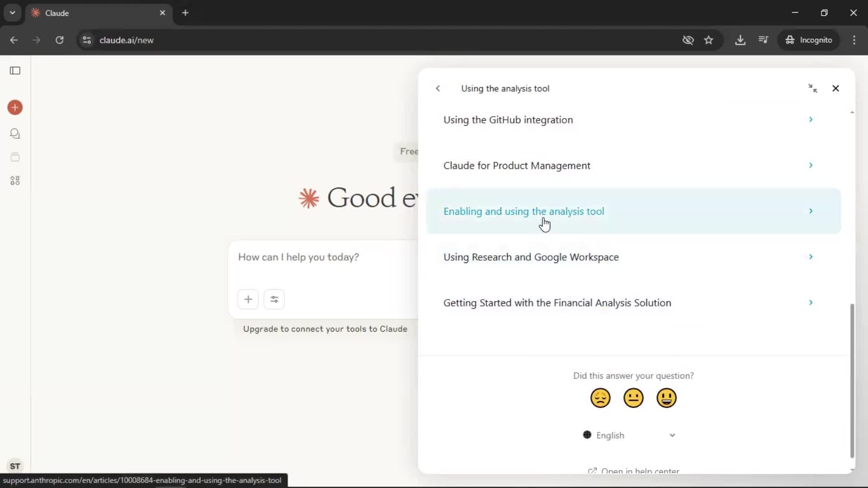Collapse the help panel with shrink icon
The width and height of the screenshot is (868, 488).
click(812, 89)
